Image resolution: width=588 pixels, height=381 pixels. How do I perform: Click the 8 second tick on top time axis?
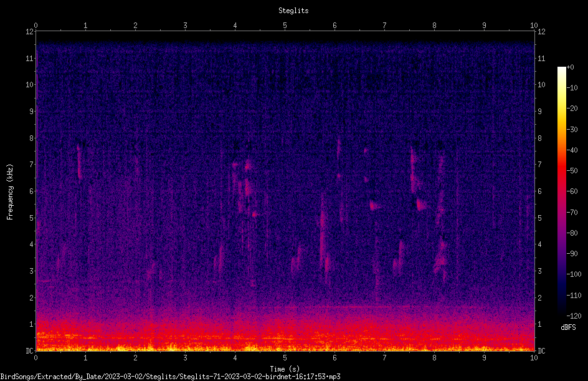(434, 26)
